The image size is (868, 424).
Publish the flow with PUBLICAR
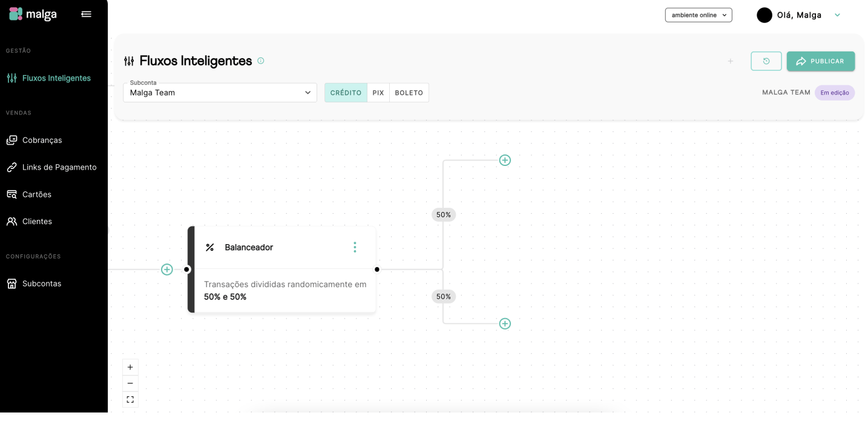point(821,61)
